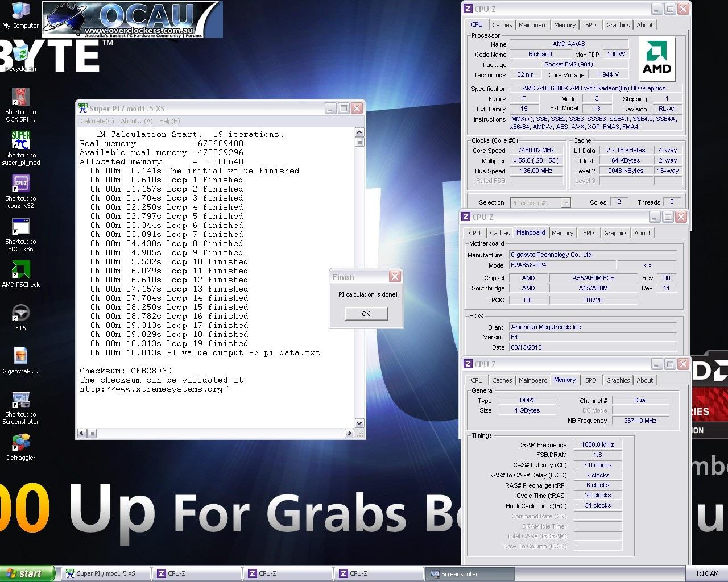Viewport: 728px width, 582px height.
Task: Click Super PI horizontal scrollbar left arrow
Action: point(82,433)
